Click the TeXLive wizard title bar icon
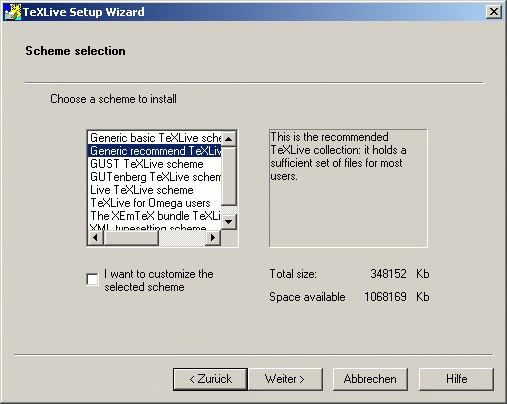This screenshot has width=507, height=404. pos(12,12)
